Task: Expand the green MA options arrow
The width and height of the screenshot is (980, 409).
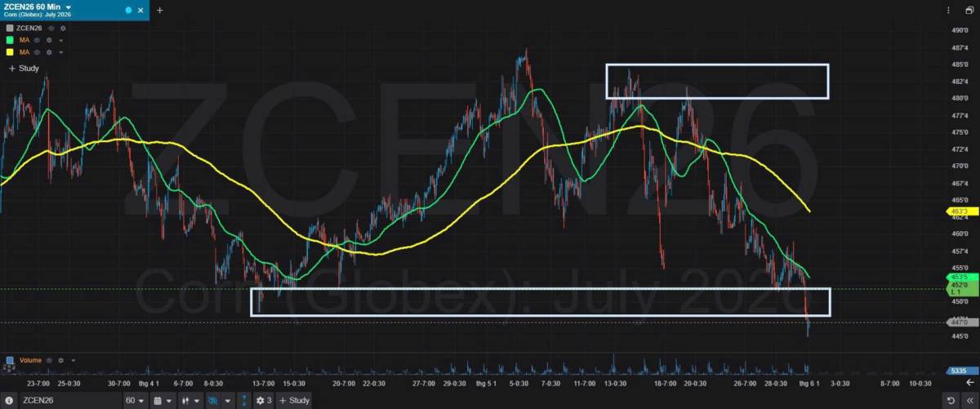Action: coord(60,40)
